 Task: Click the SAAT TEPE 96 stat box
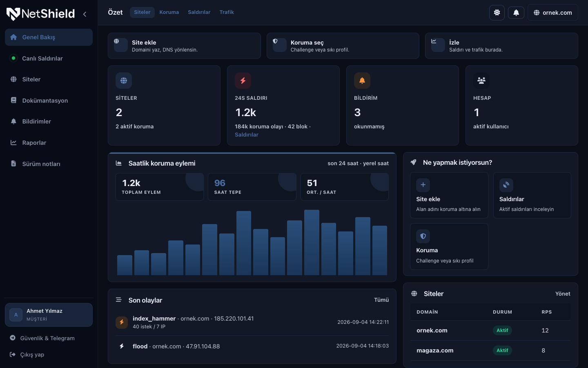tap(252, 187)
